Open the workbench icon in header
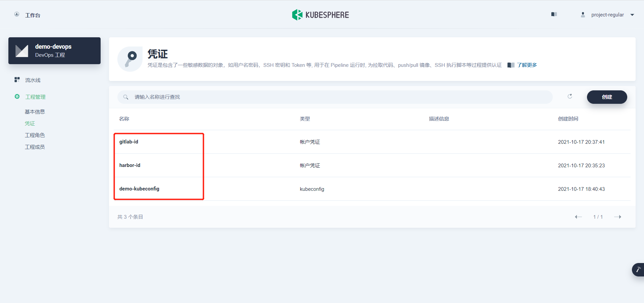This screenshot has height=303, width=644. click(x=17, y=14)
